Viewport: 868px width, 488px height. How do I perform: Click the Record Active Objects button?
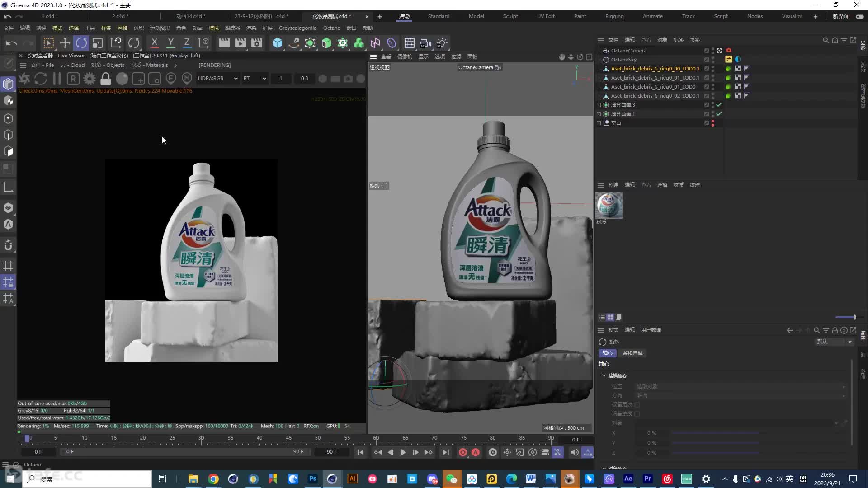(462, 452)
